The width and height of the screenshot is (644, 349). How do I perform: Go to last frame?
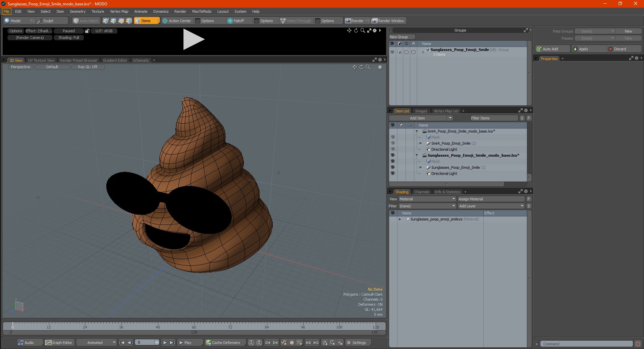coord(172,343)
